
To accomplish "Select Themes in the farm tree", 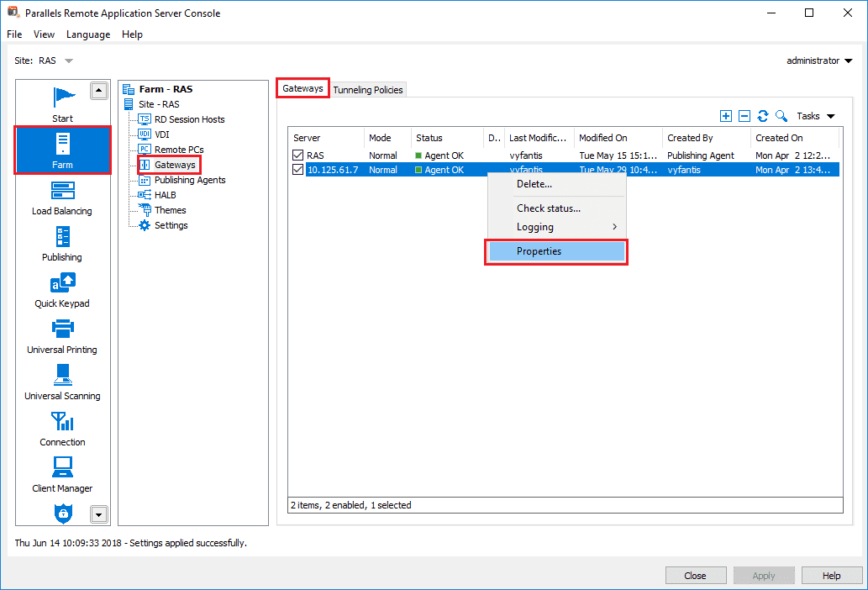I will coord(170,210).
